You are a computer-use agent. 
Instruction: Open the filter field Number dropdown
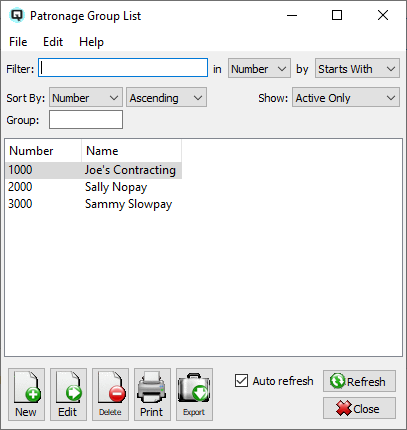pyautogui.click(x=259, y=69)
